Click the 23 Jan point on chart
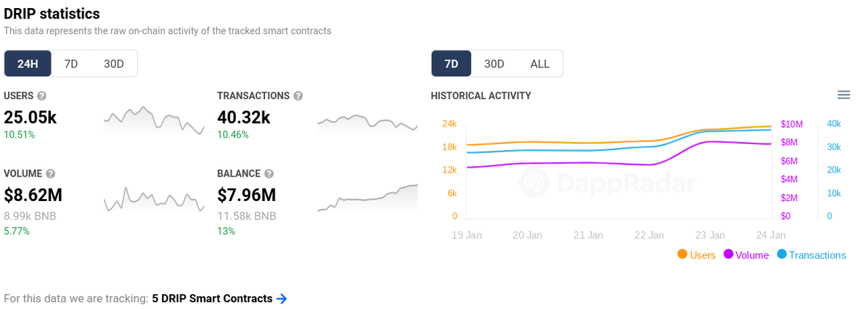The width and height of the screenshot is (868, 309). (710, 235)
